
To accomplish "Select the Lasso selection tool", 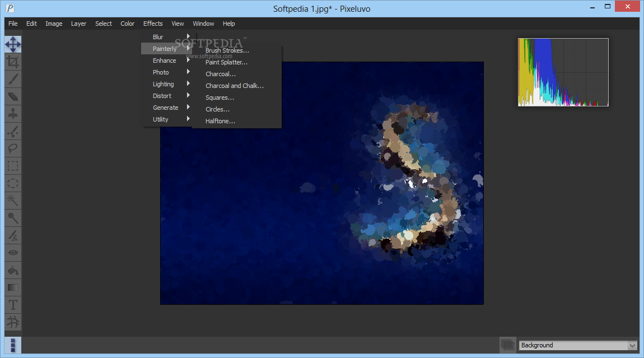I will (x=13, y=148).
